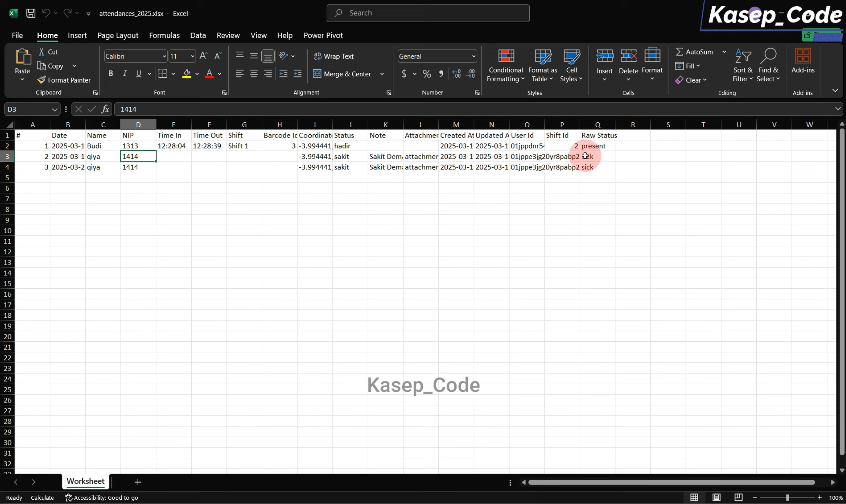This screenshot has height=504, width=846.
Task: Open the font size dropdown
Action: (x=192, y=56)
